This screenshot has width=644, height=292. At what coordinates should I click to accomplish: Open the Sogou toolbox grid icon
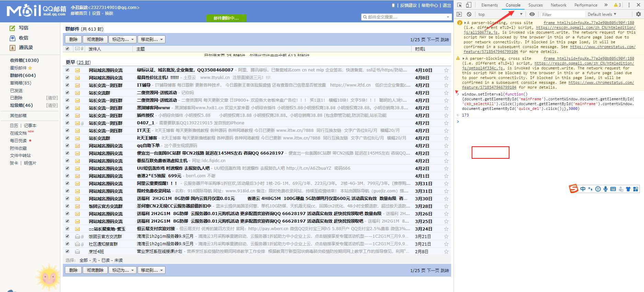tap(636, 189)
